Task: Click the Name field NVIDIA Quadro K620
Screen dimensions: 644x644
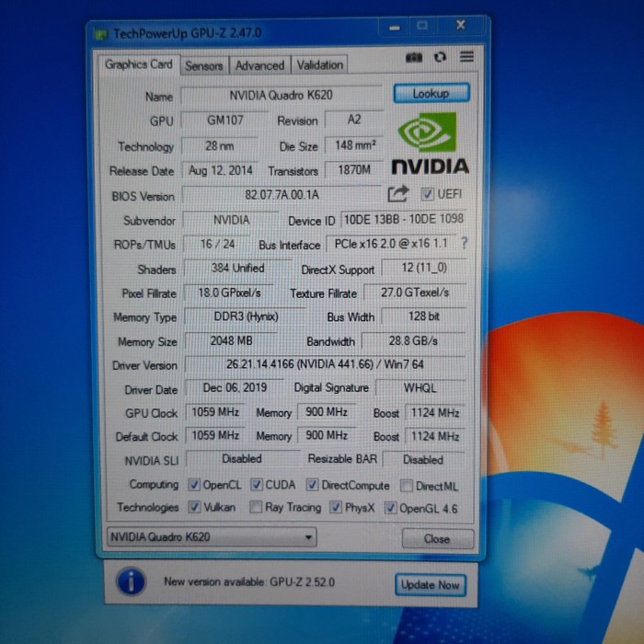Action: click(x=282, y=96)
